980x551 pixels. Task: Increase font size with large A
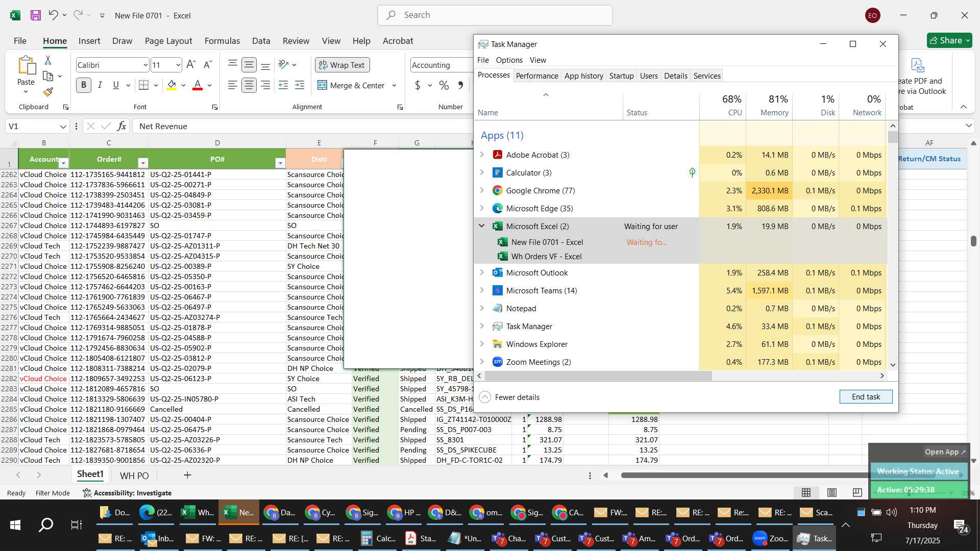click(x=191, y=65)
